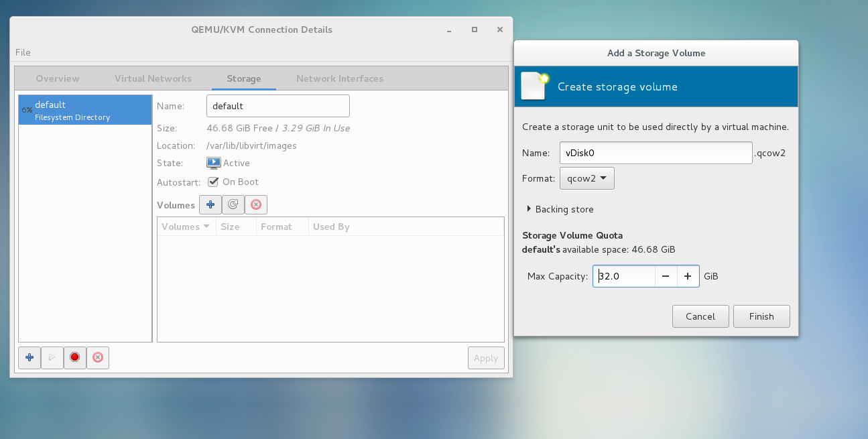Switch to the Virtual Networks tab

click(153, 78)
